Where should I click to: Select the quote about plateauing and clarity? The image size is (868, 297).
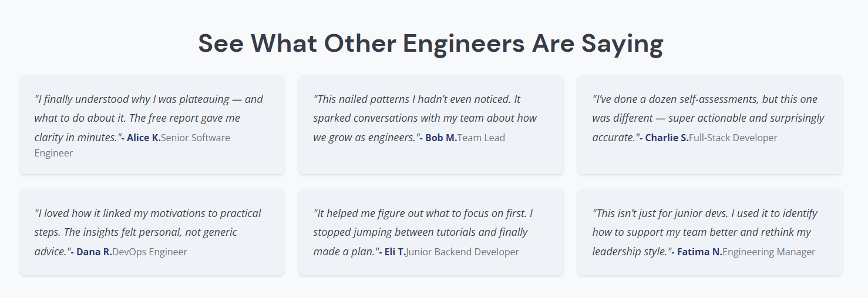(x=149, y=118)
